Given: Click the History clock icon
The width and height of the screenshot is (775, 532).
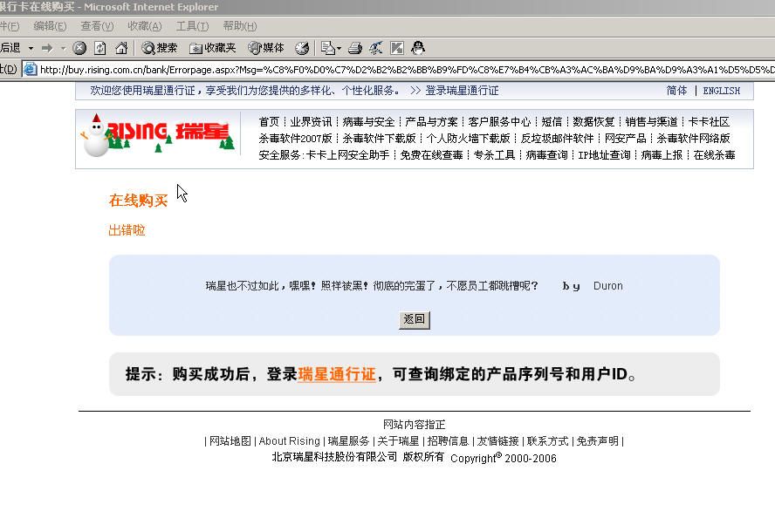Looking at the screenshot, I should (x=302, y=48).
